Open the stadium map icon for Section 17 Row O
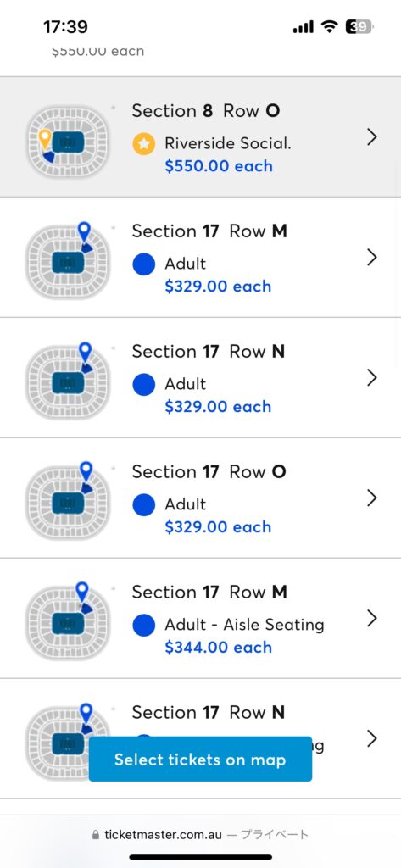The image size is (401, 868). coord(68,501)
